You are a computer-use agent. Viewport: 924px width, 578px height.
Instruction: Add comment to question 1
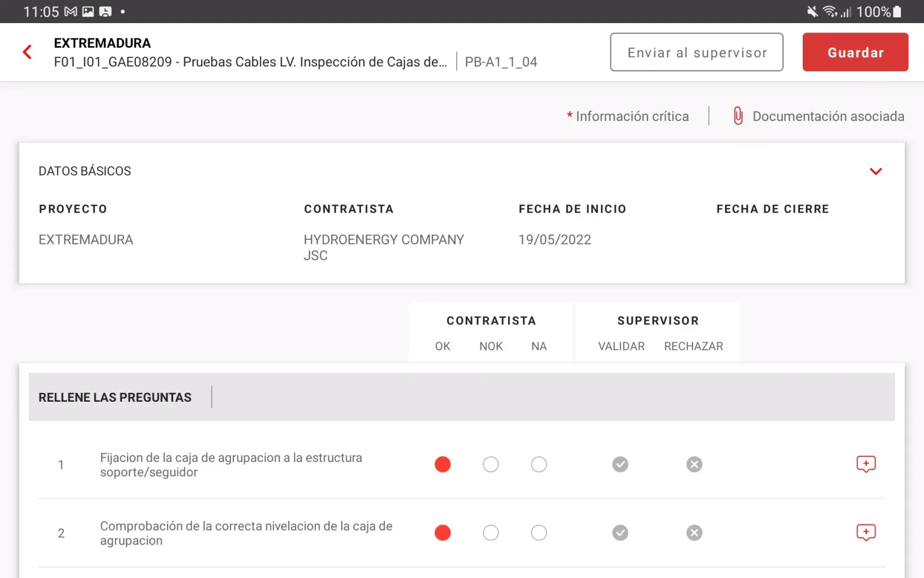(x=866, y=464)
